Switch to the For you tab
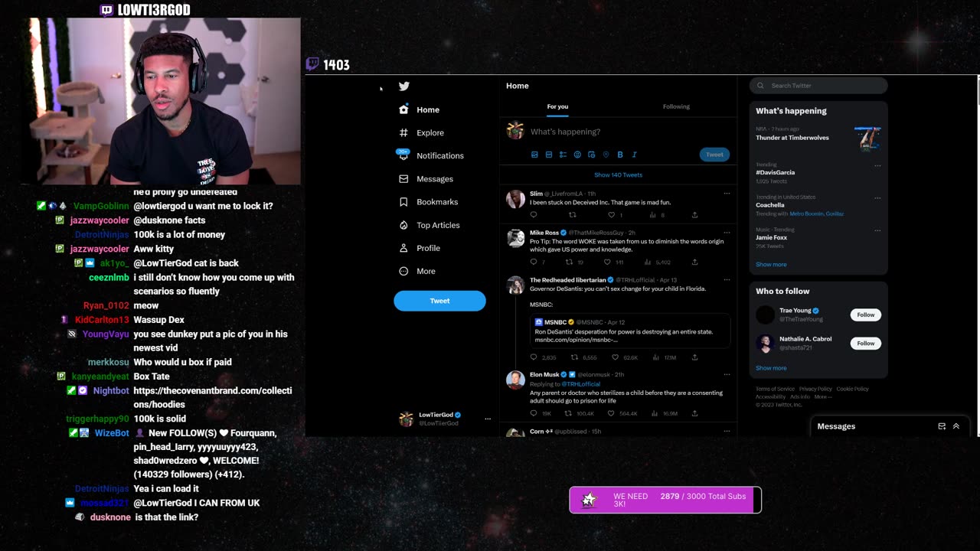 point(557,106)
